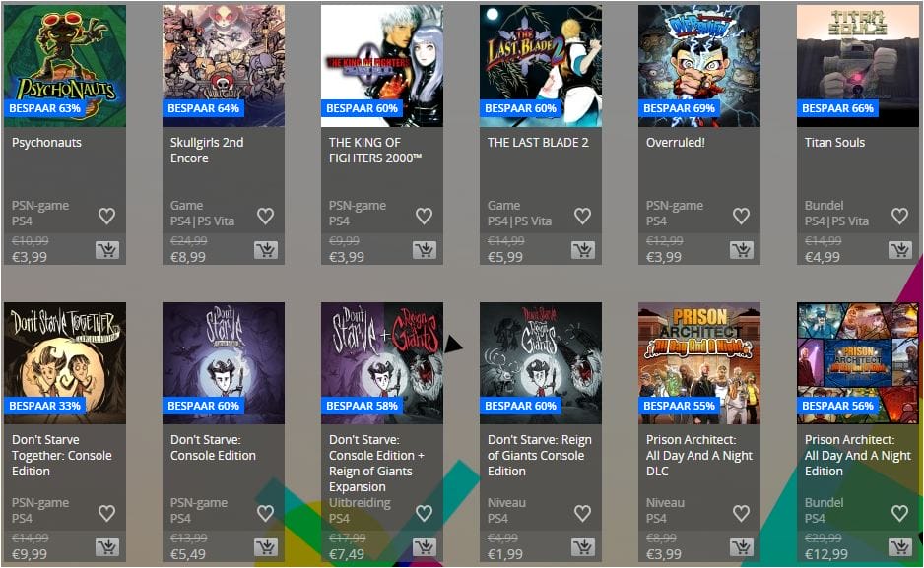Screen dimensions: 924x568
Task: Toggle wishlist heart for Don't Starve: Console Edition
Action: (x=265, y=513)
